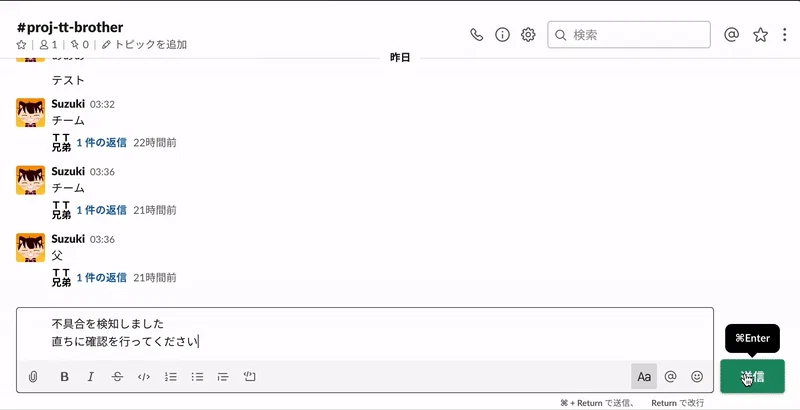800x410 pixels.
Task: Click inside the message composer text
Action: coord(365,333)
